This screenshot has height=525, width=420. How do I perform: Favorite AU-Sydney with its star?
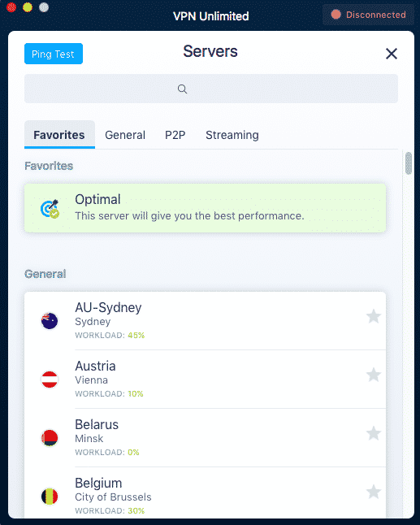373,316
